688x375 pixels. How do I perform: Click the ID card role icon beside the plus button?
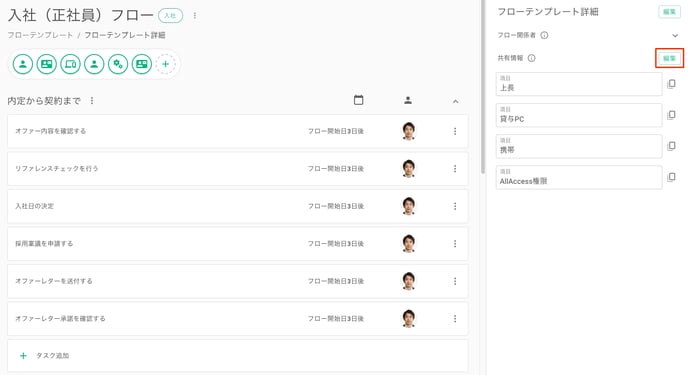141,64
